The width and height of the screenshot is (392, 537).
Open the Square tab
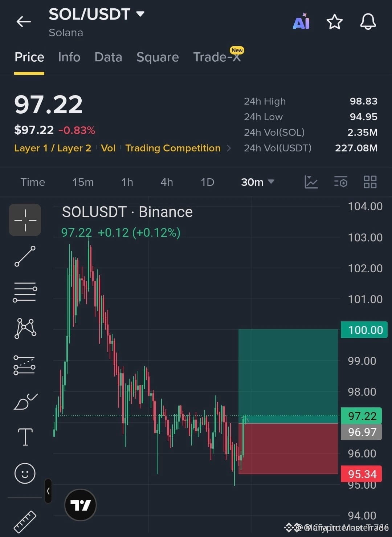tap(158, 57)
